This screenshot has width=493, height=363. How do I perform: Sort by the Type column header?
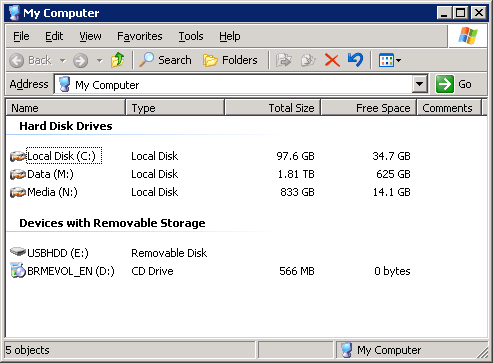tap(175, 108)
